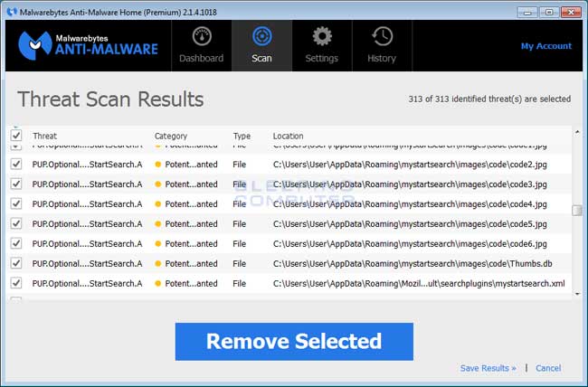The height and width of the screenshot is (387, 588).
Task: Select the Scan target icon
Action: point(261,36)
